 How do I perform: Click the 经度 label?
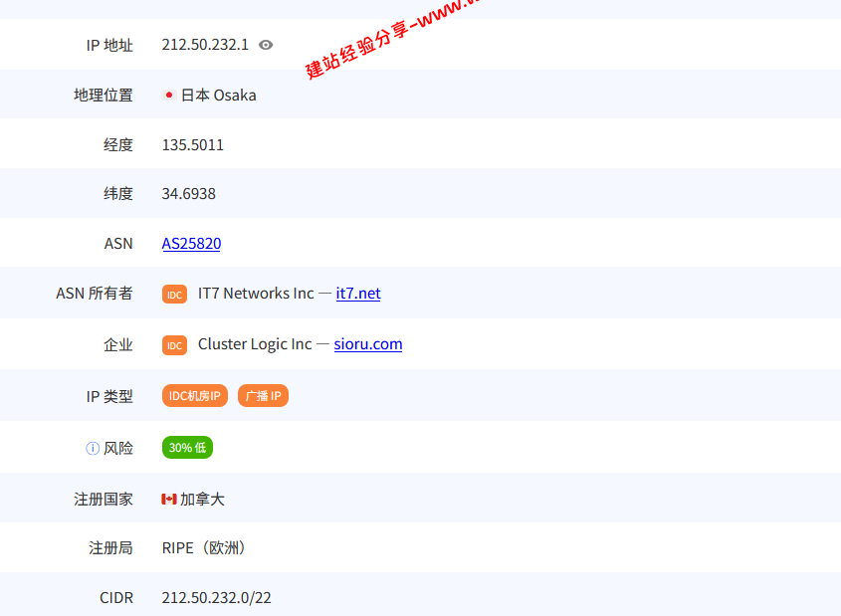(x=118, y=144)
